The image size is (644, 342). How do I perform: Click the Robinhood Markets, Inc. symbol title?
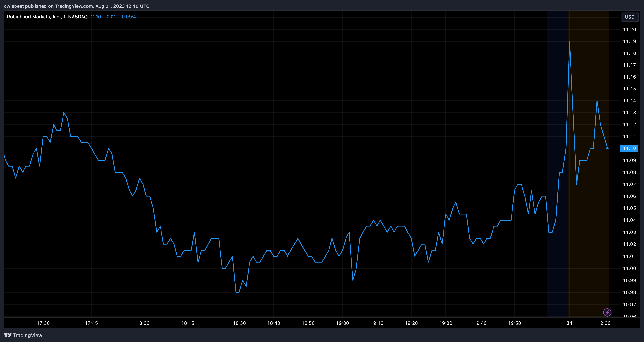(47, 17)
